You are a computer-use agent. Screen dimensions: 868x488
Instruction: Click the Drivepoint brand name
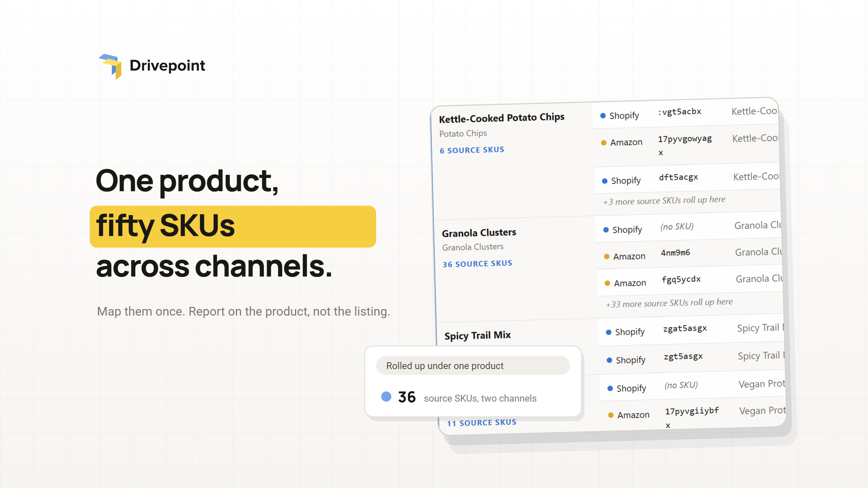(x=167, y=65)
